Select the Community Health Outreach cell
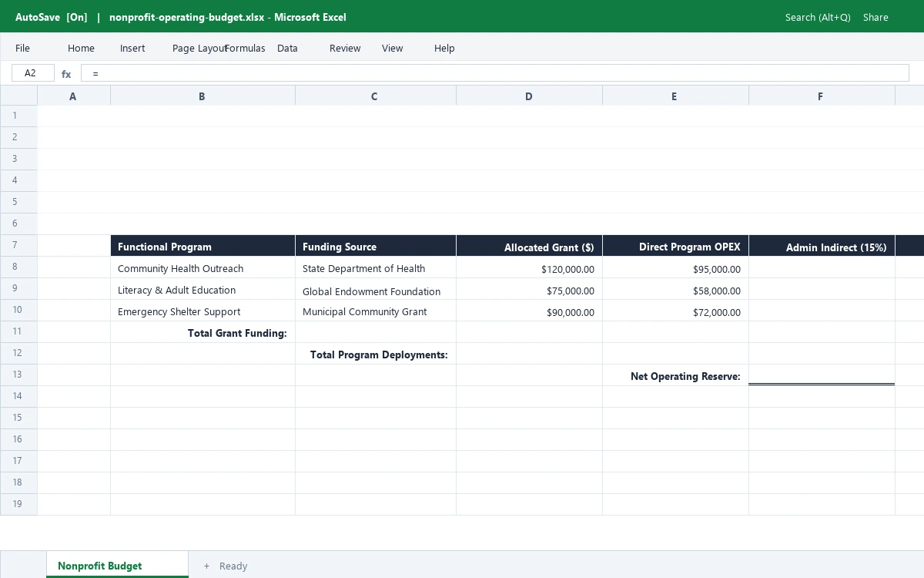The height and width of the screenshot is (578, 924). [x=203, y=267]
